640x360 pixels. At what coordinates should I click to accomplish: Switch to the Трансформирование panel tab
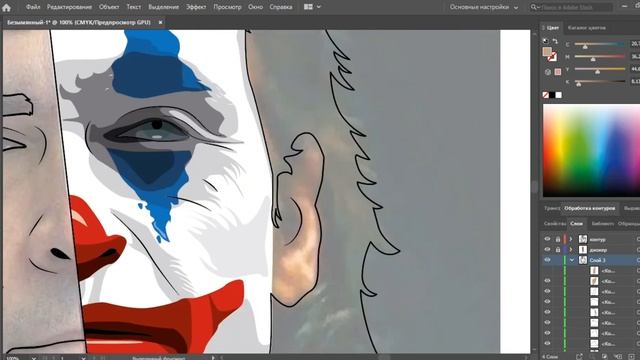click(551, 208)
